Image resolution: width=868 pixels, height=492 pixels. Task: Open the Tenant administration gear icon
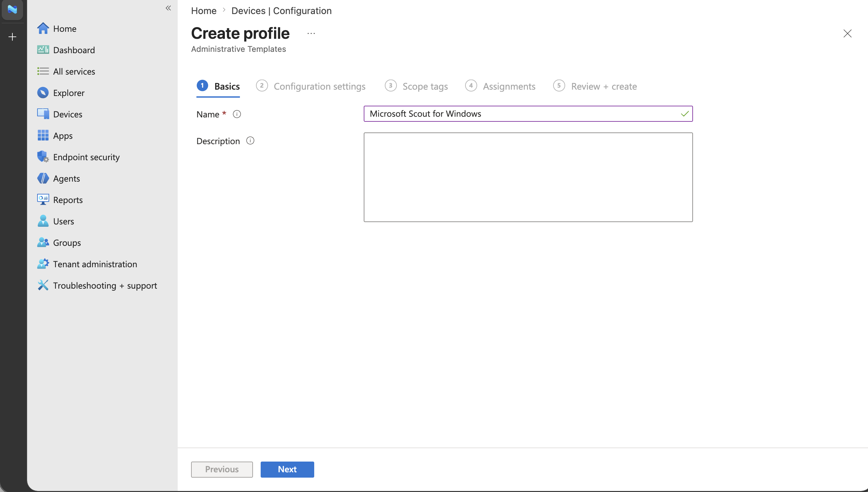click(x=43, y=264)
